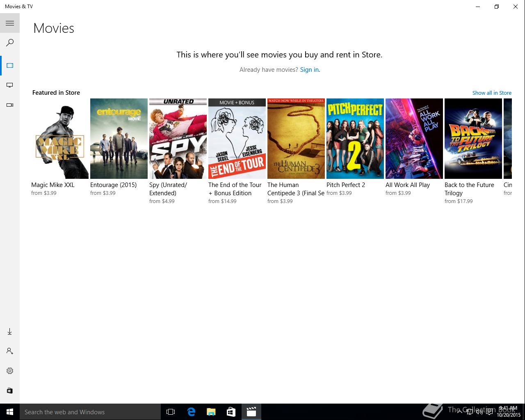525x420 pixels.
Task: Open the Downloads arrow icon
Action: (x=10, y=331)
